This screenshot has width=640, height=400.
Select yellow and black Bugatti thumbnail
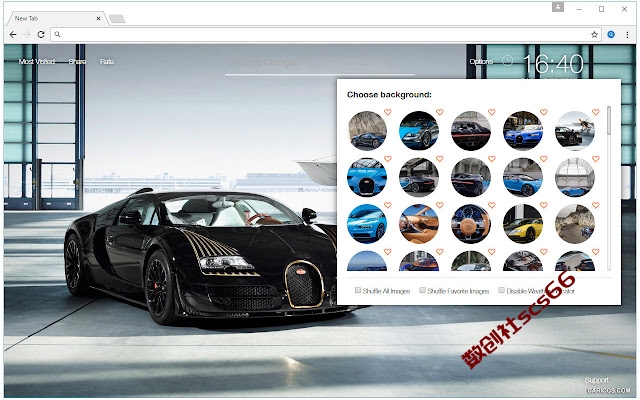(523, 224)
